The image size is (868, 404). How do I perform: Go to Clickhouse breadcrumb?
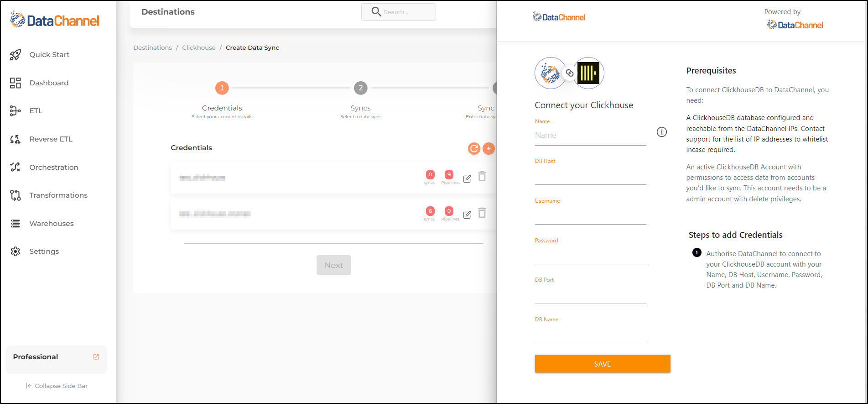click(199, 47)
